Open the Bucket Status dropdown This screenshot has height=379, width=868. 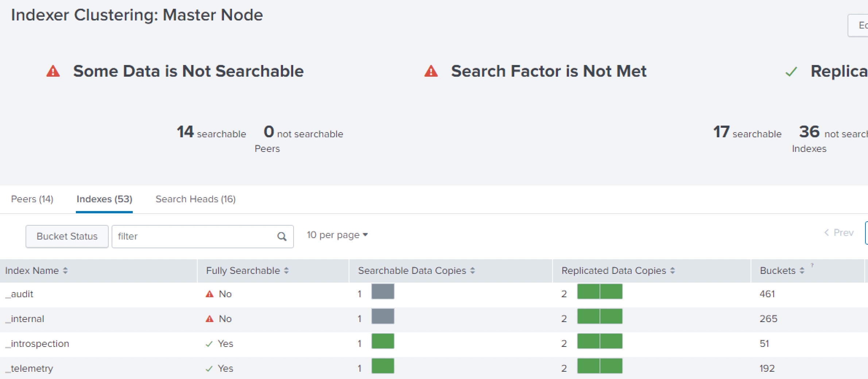tap(67, 236)
